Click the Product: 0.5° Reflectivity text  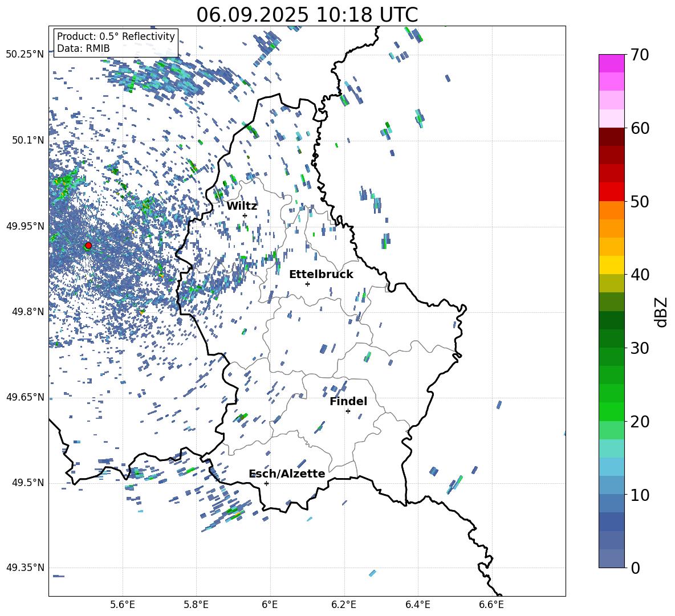coord(116,36)
